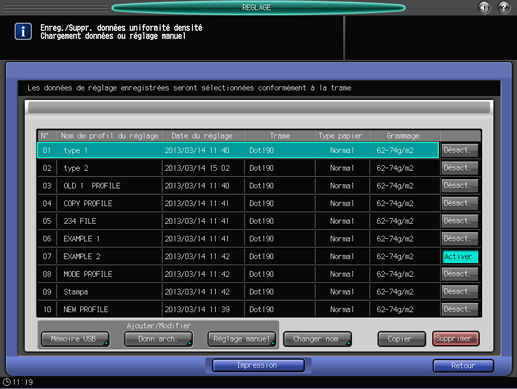The width and height of the screenshot is (517, 389).
Task: Select row COPY PROFILE
Action: [238, 203]
